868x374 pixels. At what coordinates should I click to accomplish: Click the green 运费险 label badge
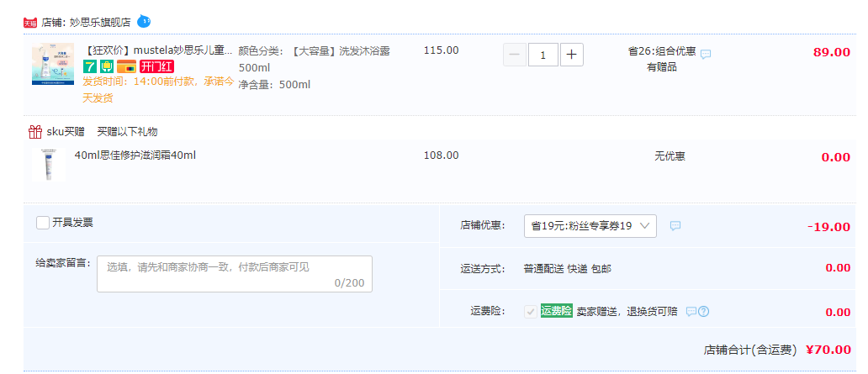tap(556, 311)
